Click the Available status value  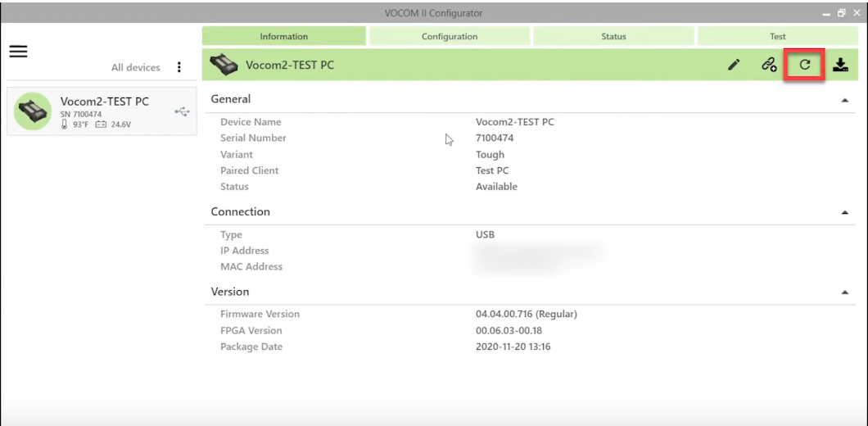coord(496,187)
